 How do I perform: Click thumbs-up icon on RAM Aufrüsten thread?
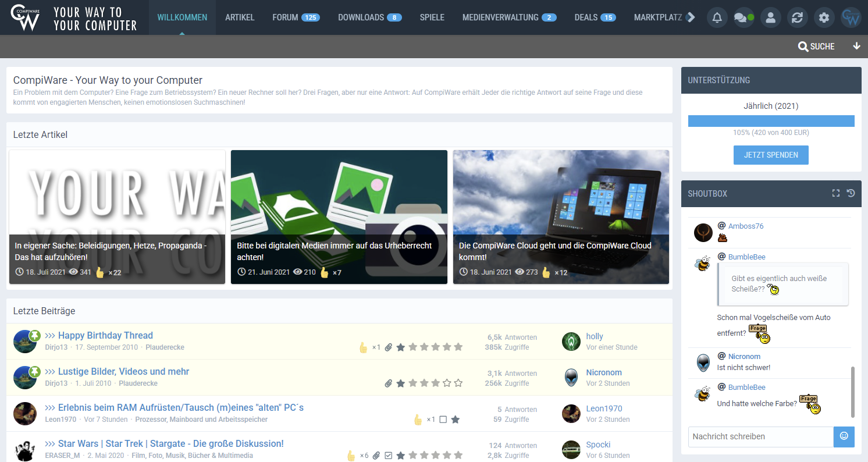click(x=418, y=420)
